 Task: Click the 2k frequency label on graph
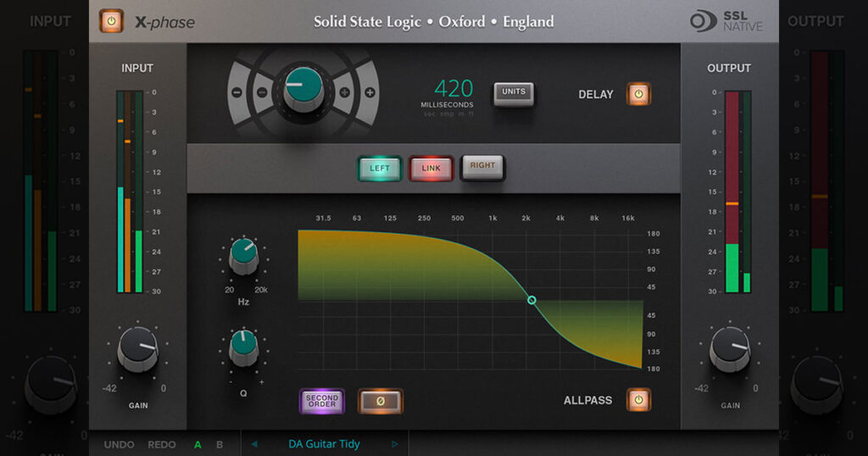tap(526, 218)
